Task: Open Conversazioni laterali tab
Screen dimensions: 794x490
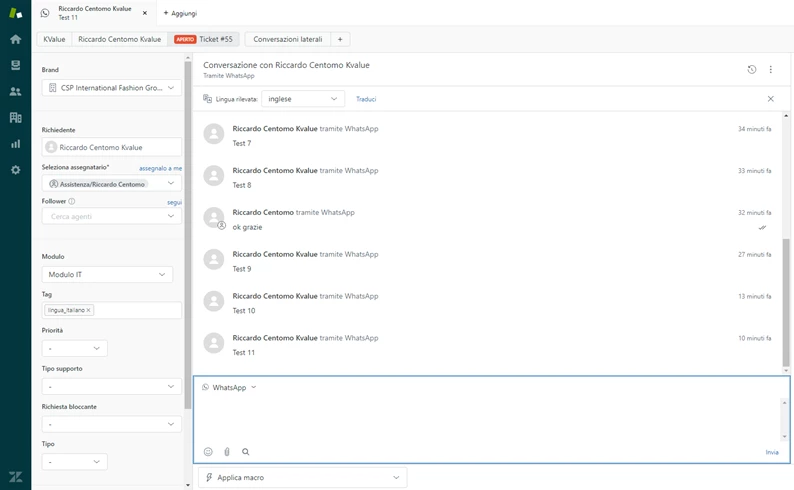Action: (288, 39)
